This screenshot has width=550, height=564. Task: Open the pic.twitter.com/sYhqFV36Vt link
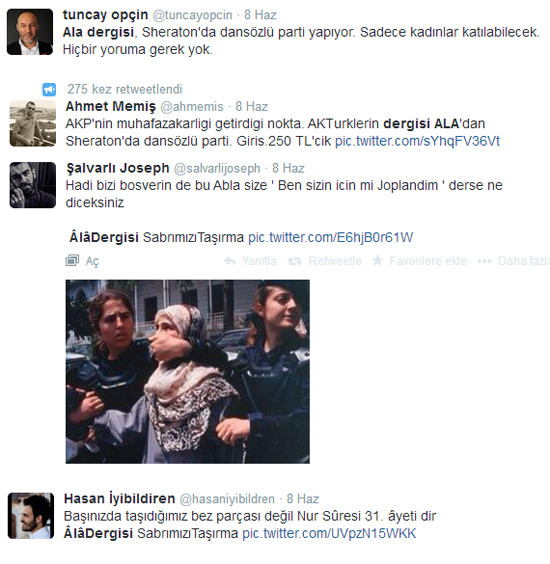coord(417,141)
